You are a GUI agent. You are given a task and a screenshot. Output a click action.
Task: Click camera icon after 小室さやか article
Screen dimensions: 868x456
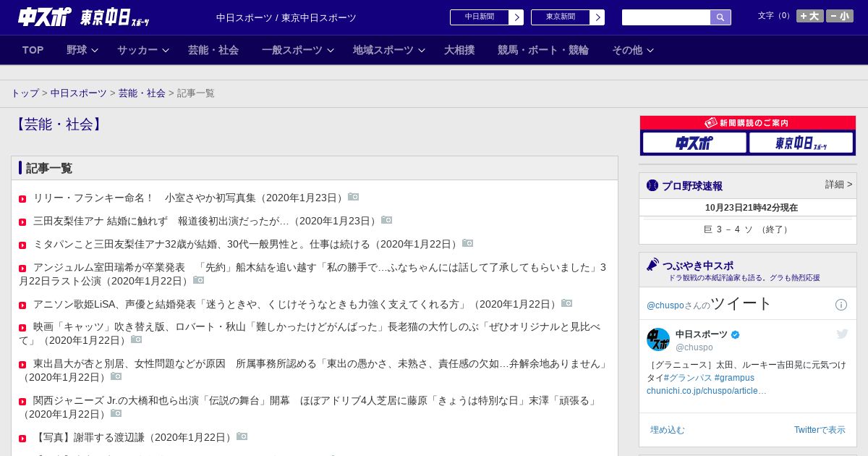pos(354,197)
